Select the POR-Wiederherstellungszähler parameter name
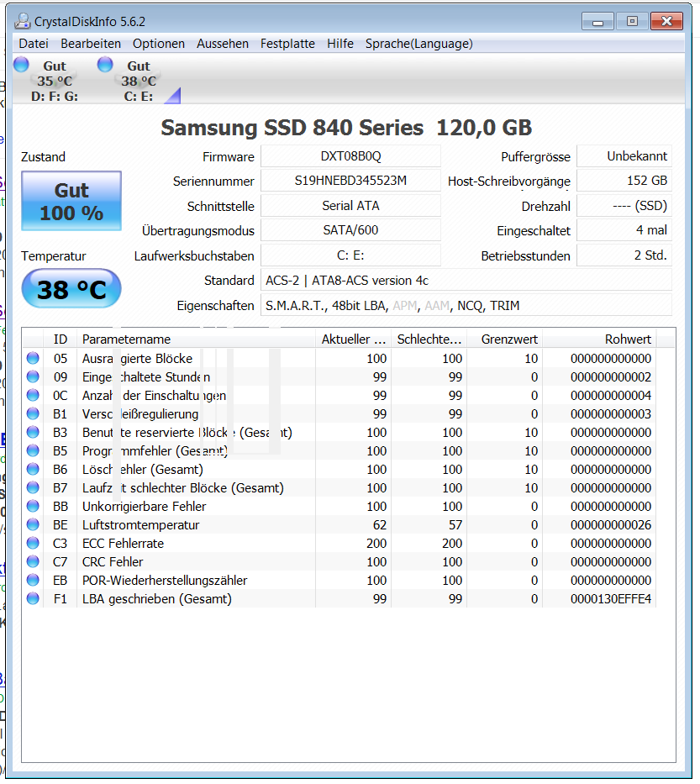Image resolution: width=700 pixels, height=784 pixels. pyautogui.click(x=165, y=580)
